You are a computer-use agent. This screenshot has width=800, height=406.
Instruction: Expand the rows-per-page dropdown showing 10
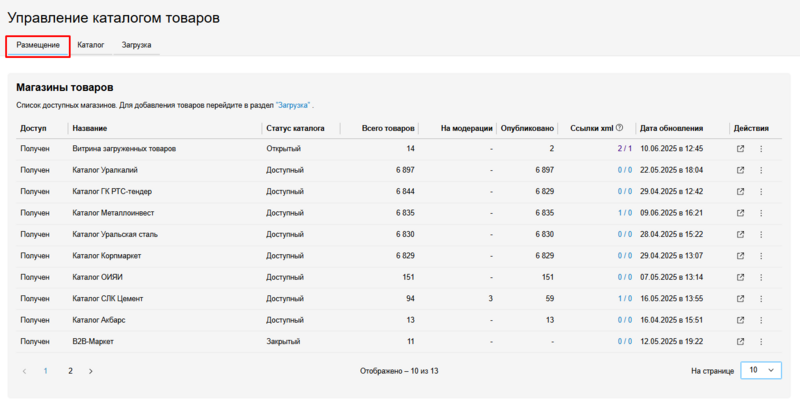point(760,370)
